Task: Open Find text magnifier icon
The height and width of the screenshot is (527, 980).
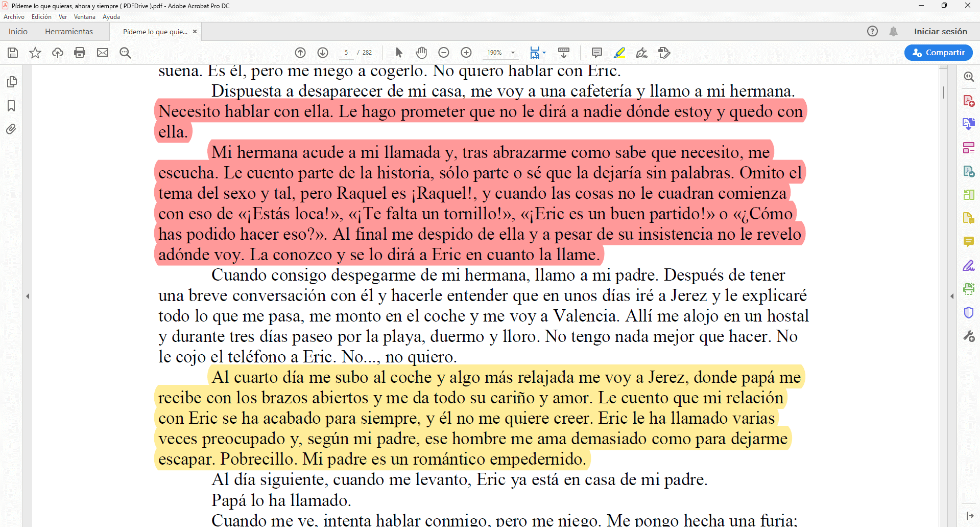Action: coord(125,53)
